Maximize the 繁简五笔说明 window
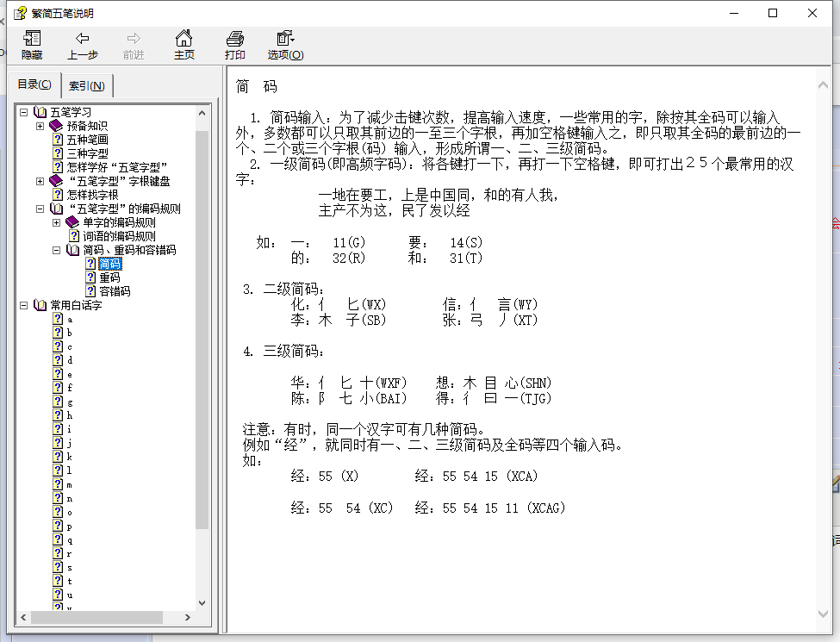 click(773, 13)
